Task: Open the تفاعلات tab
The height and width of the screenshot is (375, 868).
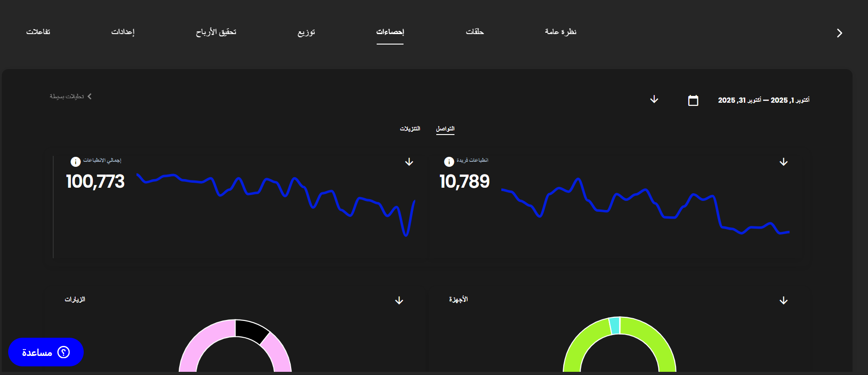Action: (x=38, y=32)
